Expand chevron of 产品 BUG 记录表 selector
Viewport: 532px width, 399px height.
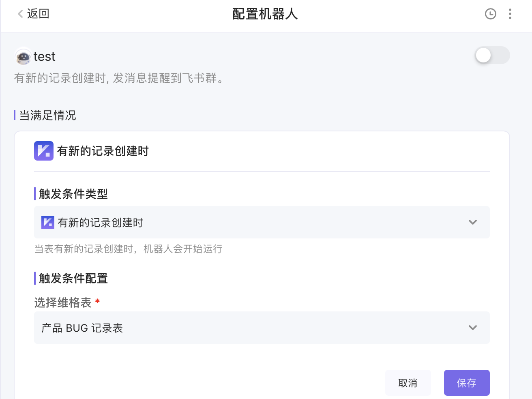(473, 328)
